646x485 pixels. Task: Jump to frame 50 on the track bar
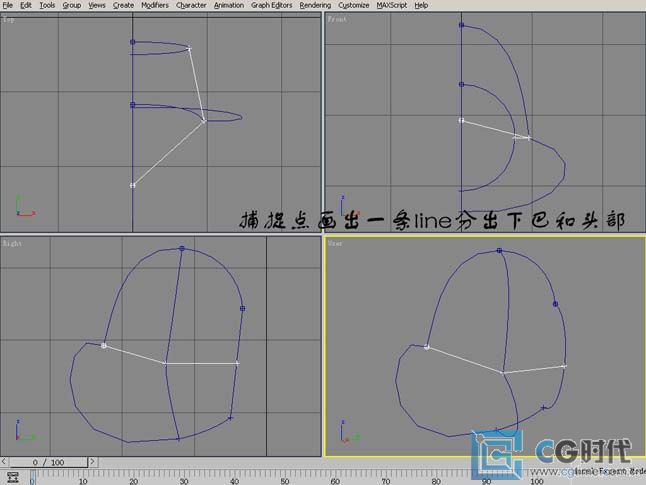pyautogui.click(x=285, y=480)
